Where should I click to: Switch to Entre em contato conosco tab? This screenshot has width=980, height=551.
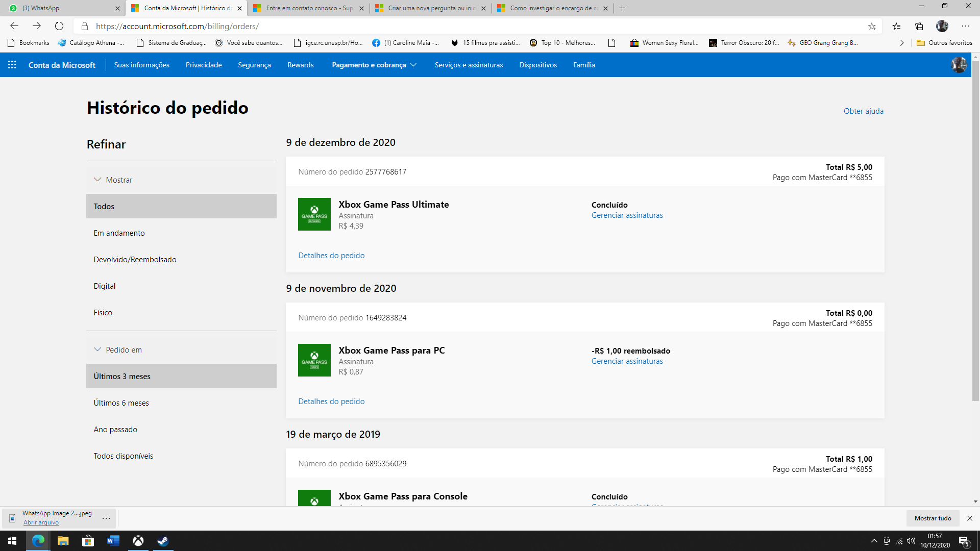tap(308, 8)
